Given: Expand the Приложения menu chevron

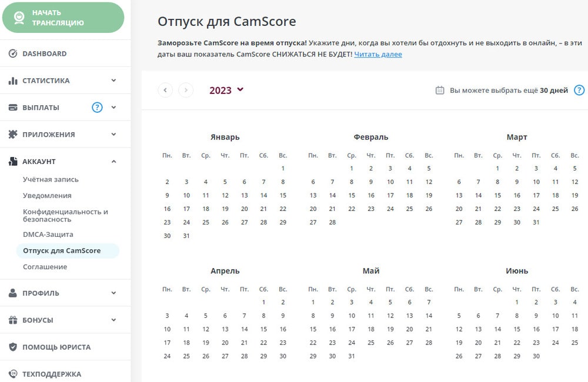Looking at the screenshot, I should [x=113, y=134].
